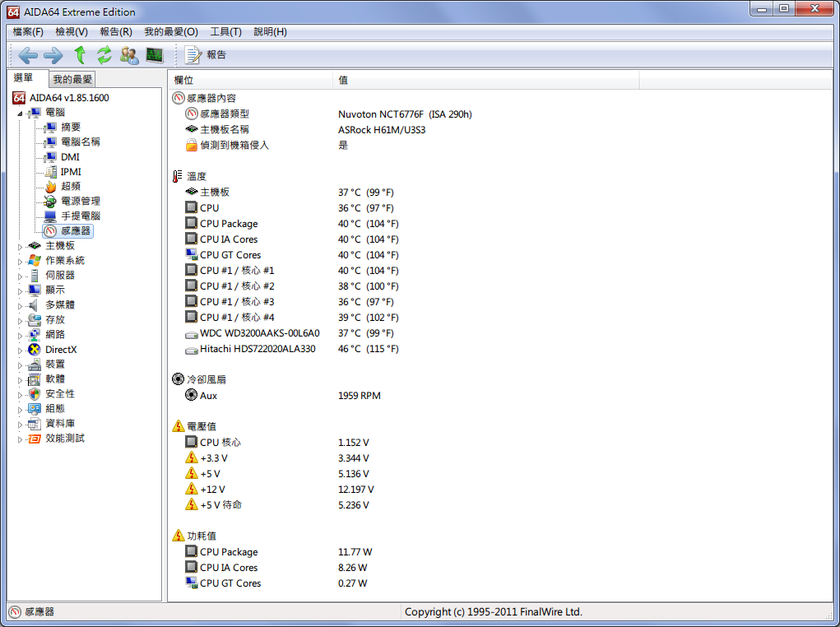Open the users toolbar icon

[x=129, y=54]
